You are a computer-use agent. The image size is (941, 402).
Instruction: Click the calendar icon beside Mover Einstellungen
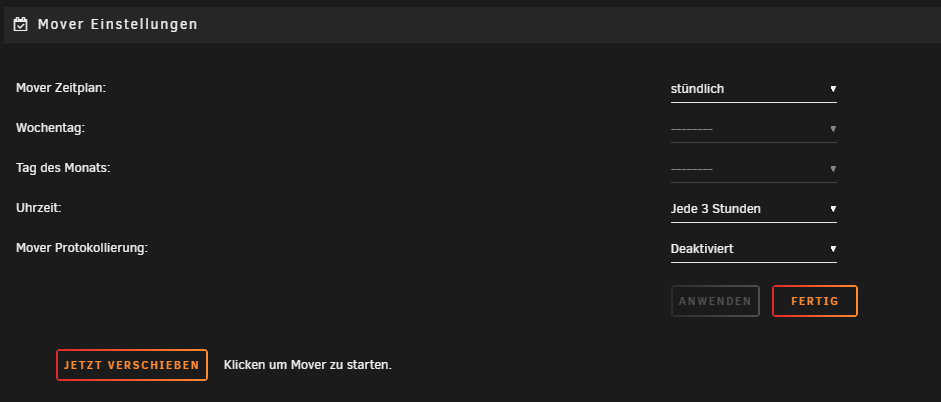pyautogui.click(x=20, y=25)
